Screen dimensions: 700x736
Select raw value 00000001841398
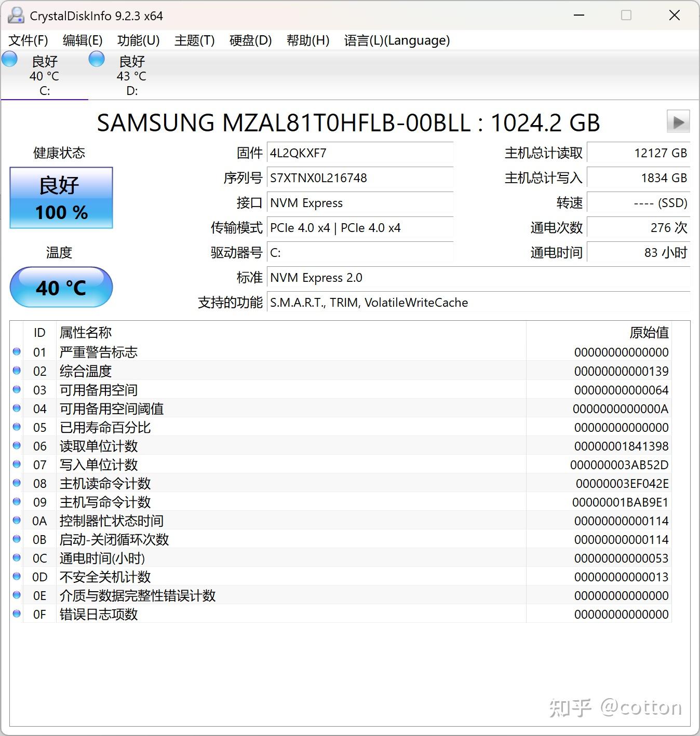[621, 446]
